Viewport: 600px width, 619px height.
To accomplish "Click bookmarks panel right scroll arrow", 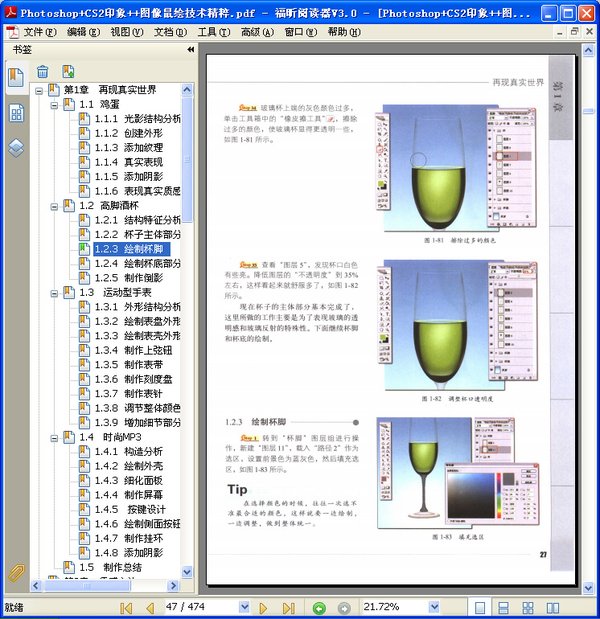I will tap(173, 585).
